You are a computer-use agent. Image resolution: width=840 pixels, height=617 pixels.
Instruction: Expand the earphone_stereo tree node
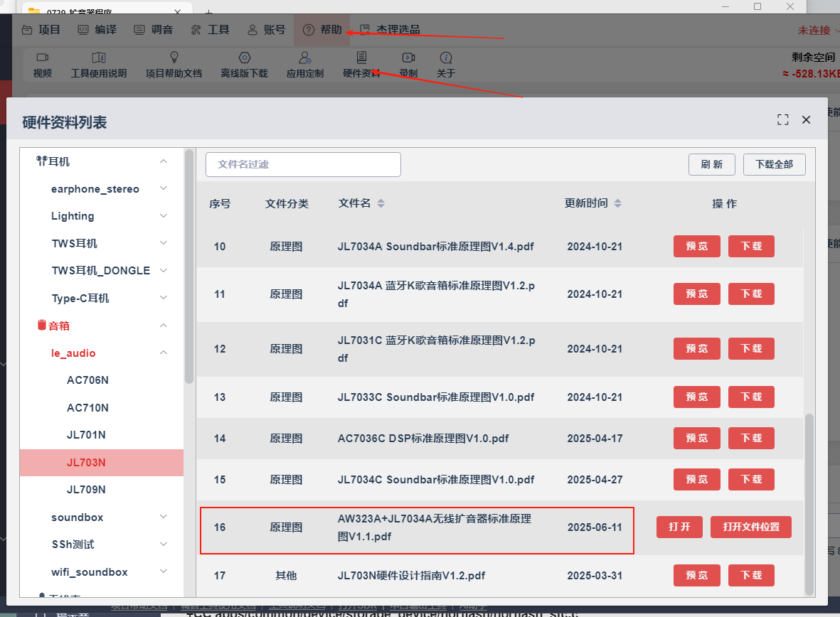click(x=164, y=188)
